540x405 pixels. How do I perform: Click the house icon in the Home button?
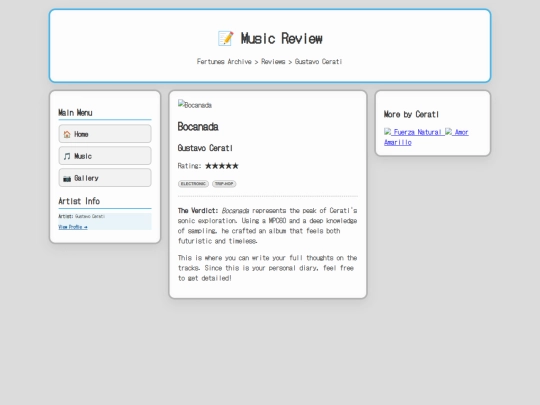[x=67, y=134]
